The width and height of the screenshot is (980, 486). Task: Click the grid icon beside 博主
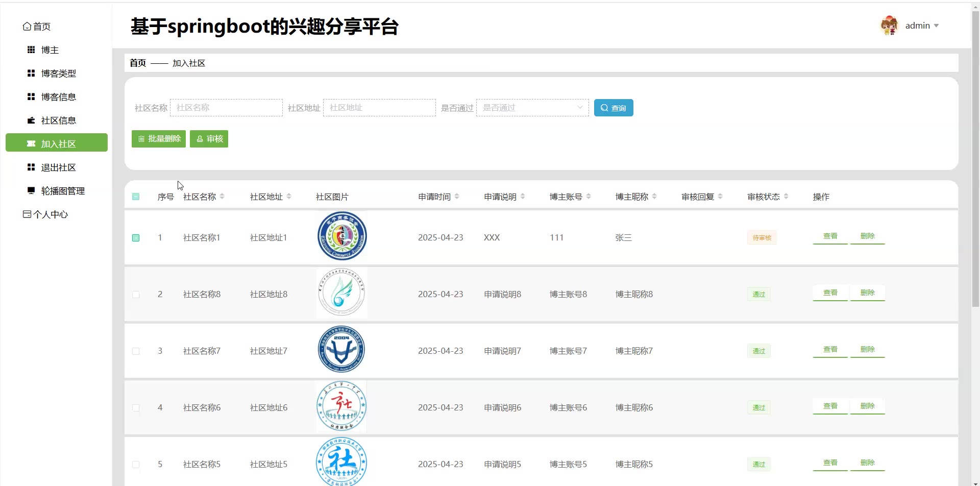[31, 50]
